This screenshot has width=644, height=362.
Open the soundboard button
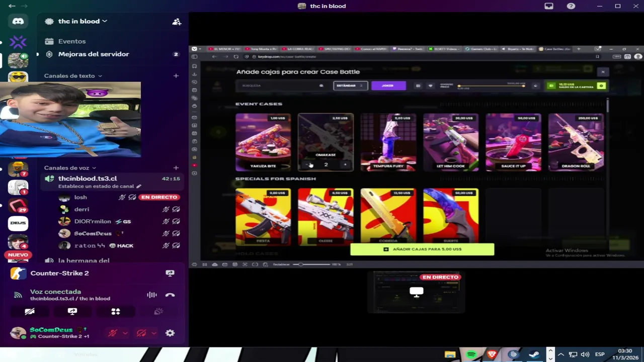(x=158, y=312)
